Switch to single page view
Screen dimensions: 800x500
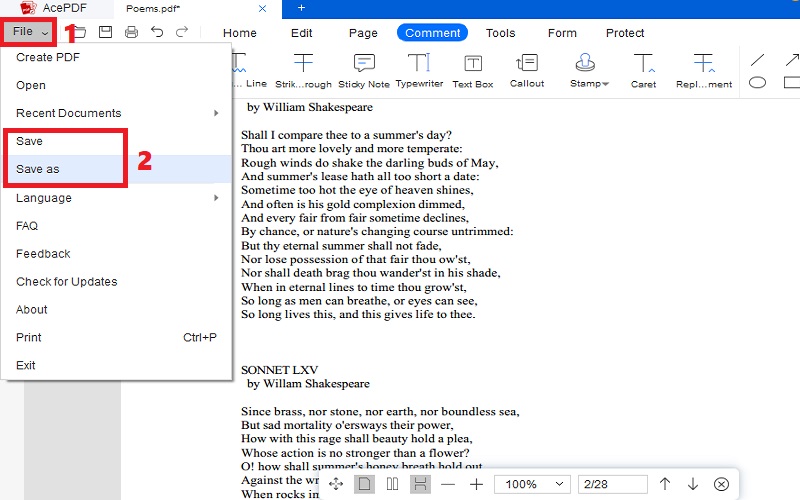364,484
